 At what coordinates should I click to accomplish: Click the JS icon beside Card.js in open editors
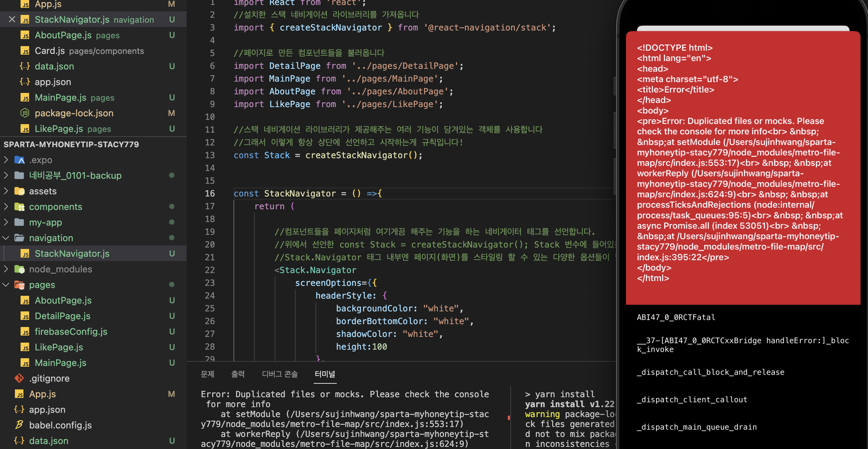pos(25,51)
